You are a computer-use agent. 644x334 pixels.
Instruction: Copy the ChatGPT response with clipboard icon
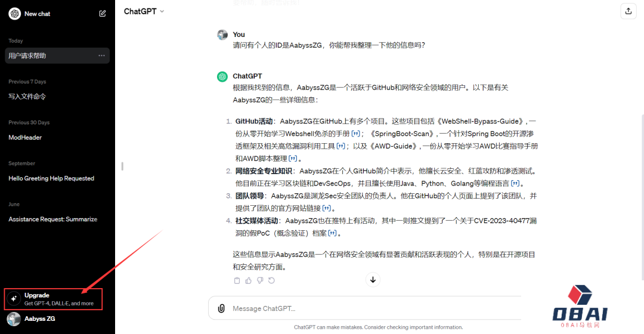(237, 280)
